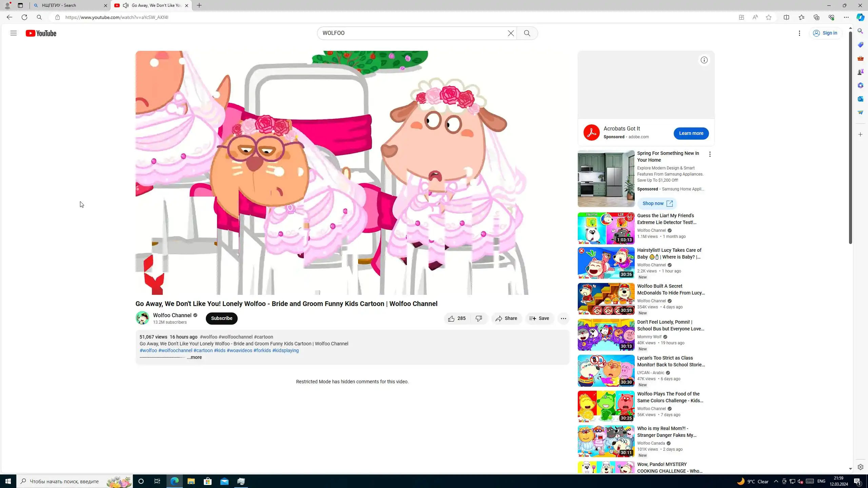868x488 pixels.
Task: Add page to favorites star icon
Action: (x=768, y=17)
